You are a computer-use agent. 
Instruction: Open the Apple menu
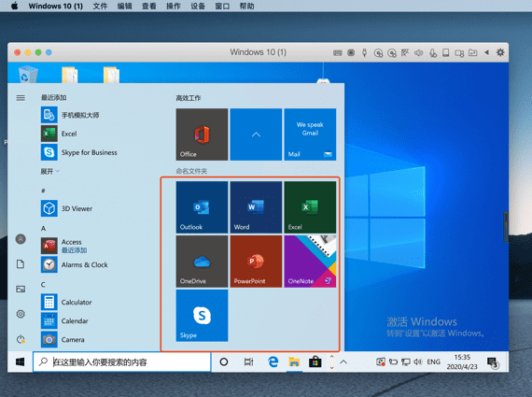[x=14, y=7]
